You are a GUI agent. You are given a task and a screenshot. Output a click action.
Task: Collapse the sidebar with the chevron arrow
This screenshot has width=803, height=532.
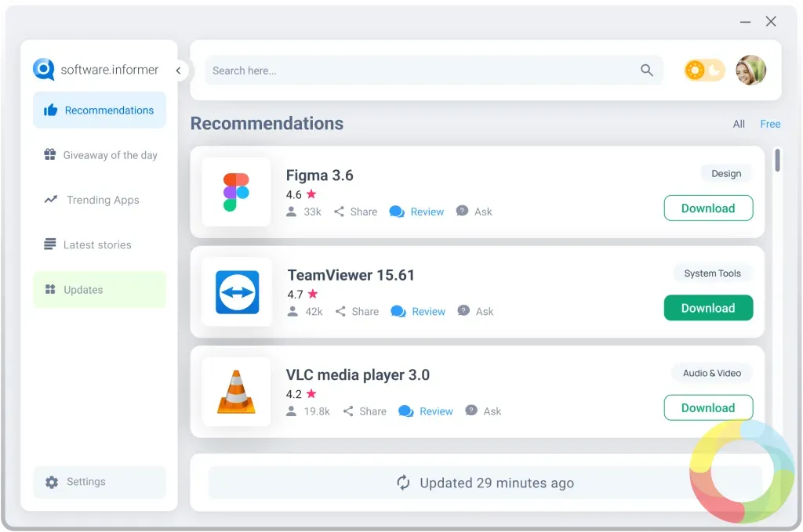click(178, 71)
